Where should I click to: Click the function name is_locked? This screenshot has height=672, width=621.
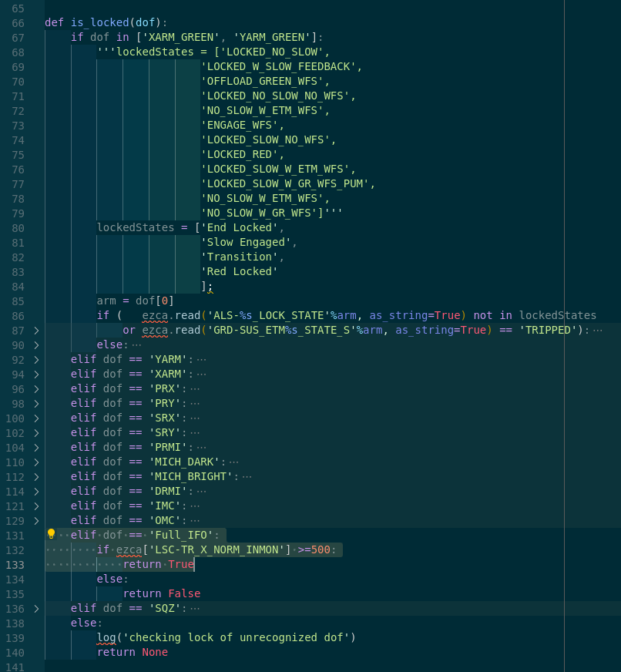(100, 22)
